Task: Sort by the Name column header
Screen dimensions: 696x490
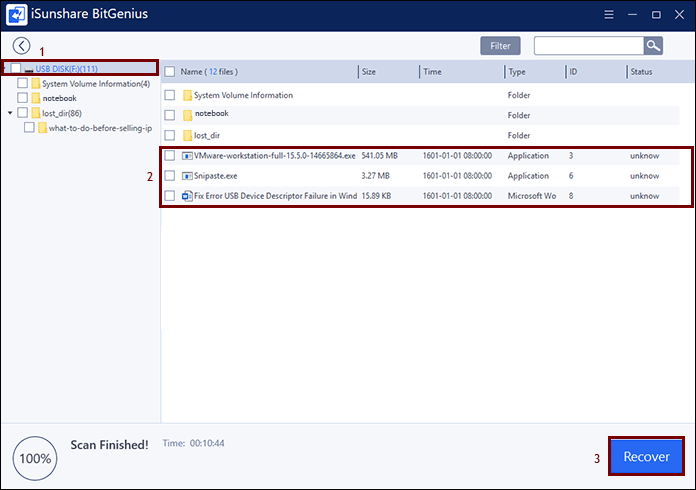Action: 209,71
